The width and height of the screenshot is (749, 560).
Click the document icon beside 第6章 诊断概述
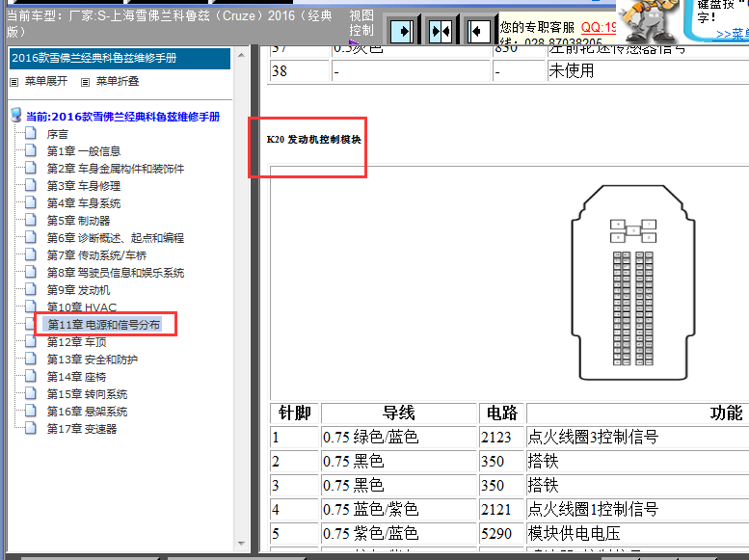coord(31,237)
